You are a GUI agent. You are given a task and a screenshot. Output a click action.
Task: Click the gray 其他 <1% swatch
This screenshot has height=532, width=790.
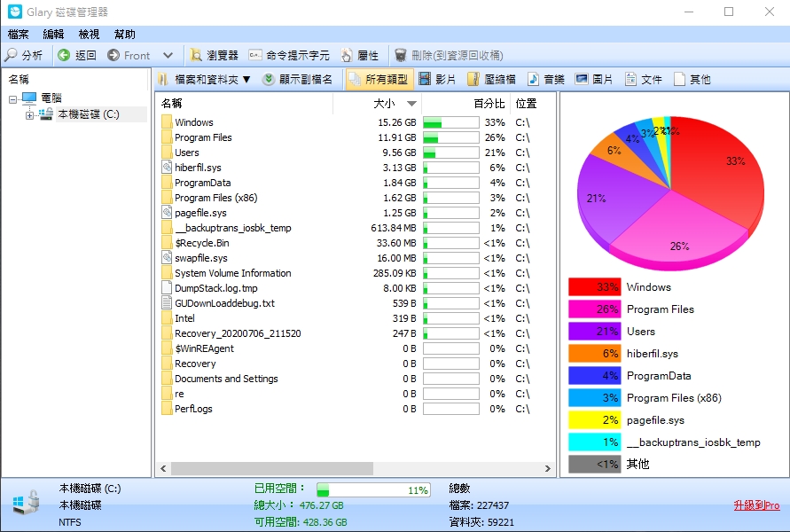[x=594, y=464]
